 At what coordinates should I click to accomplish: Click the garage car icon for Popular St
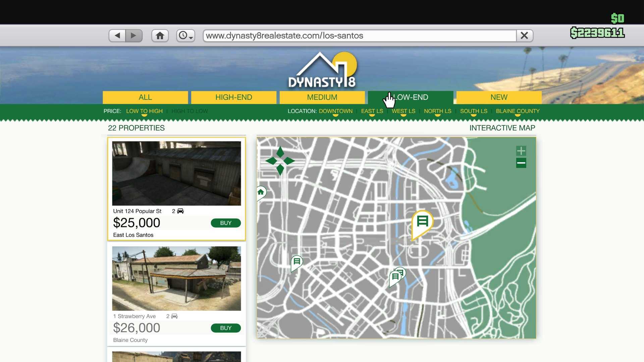tap(180, 211)
